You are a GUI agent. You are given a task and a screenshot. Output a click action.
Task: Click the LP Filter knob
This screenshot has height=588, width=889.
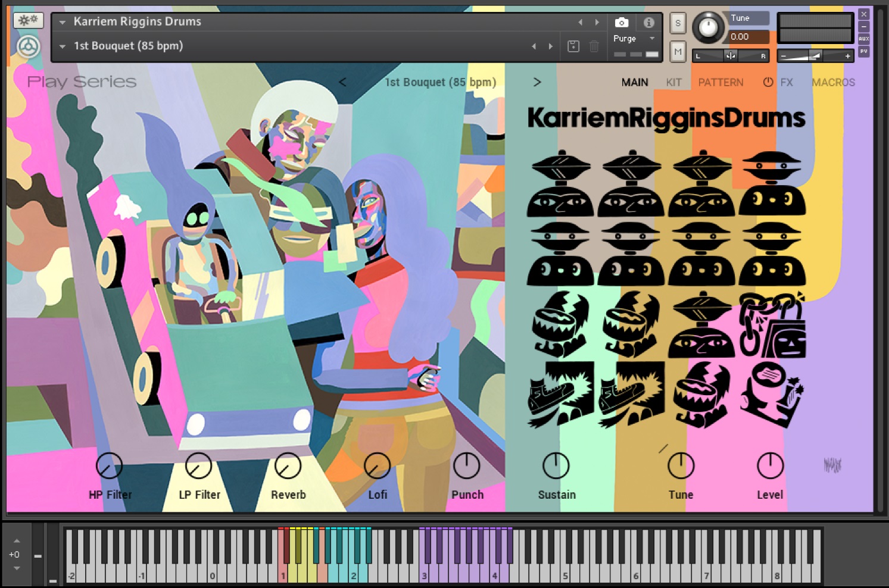pos(198,466)
